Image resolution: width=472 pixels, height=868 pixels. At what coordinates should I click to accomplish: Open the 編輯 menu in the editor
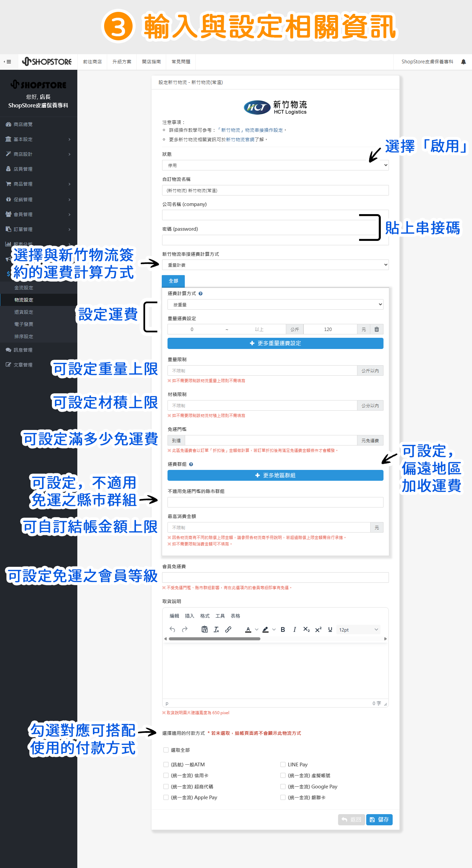pyautogui.click(x=174, y=616)
